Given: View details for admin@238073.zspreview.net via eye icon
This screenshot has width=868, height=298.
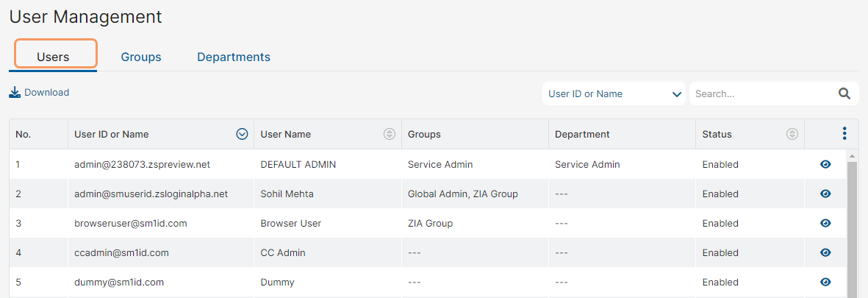Looking at the screenshot, I should click(x=825, y=164).
